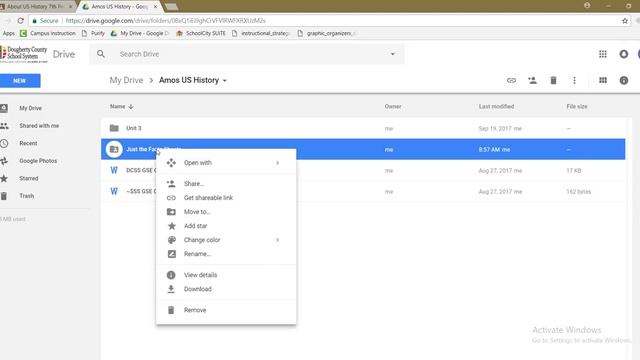Image resolution: width=640 pixels, height=360 pixels.
Task: Click File size column header
Action: (577, 107)
